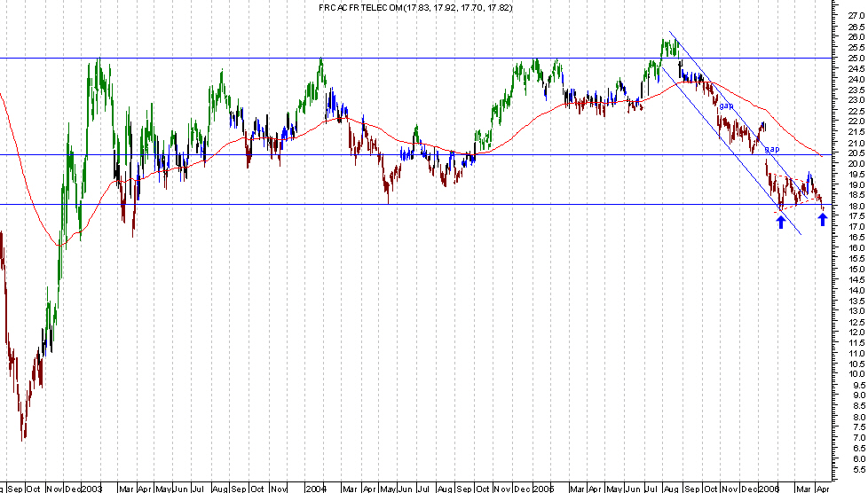
Task: Click the 11.0 price axis label
Action: [x=856, y=354]
